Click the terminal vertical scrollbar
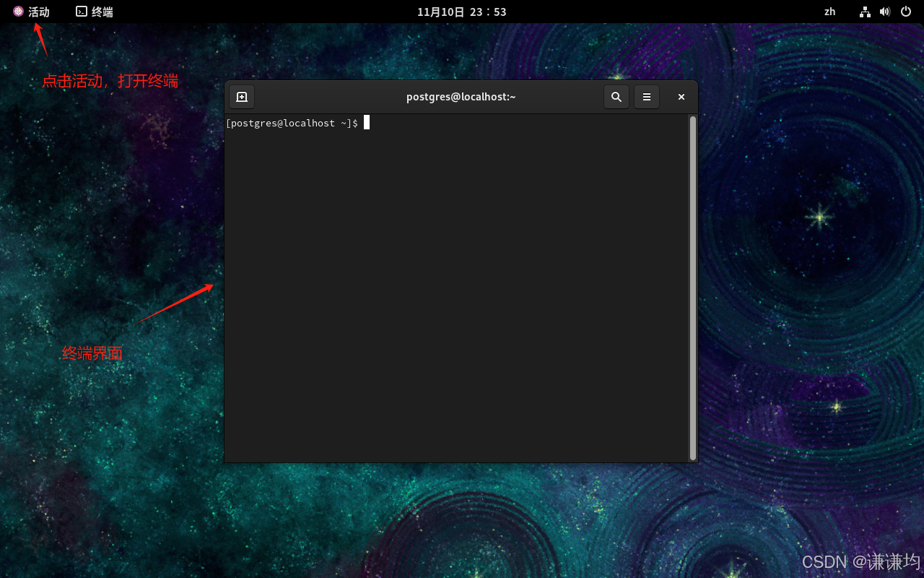The height and width of the screenshot is (578, 924). (692, 288)
